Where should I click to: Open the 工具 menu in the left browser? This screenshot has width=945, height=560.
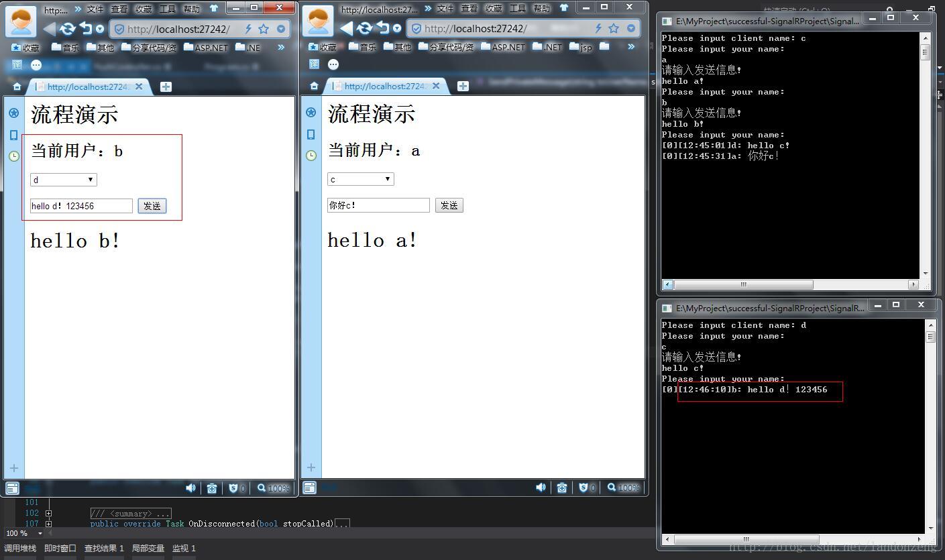[x=167, y=9]
